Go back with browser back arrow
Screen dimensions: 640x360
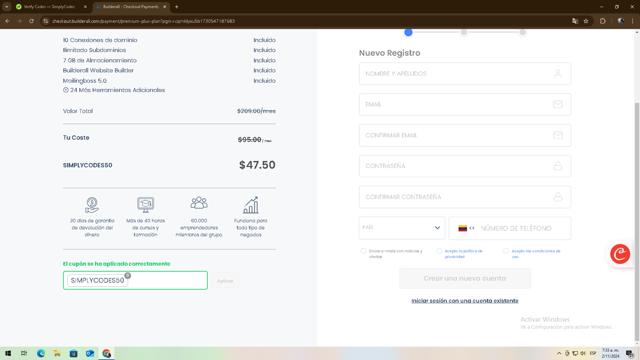[7, 21]
